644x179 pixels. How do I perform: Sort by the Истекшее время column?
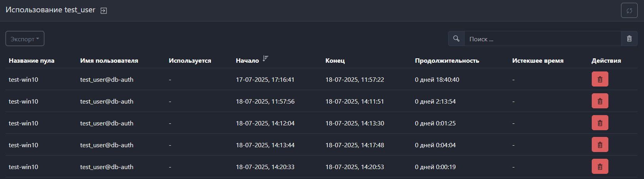pyautogui.click(x=538, y=61)
